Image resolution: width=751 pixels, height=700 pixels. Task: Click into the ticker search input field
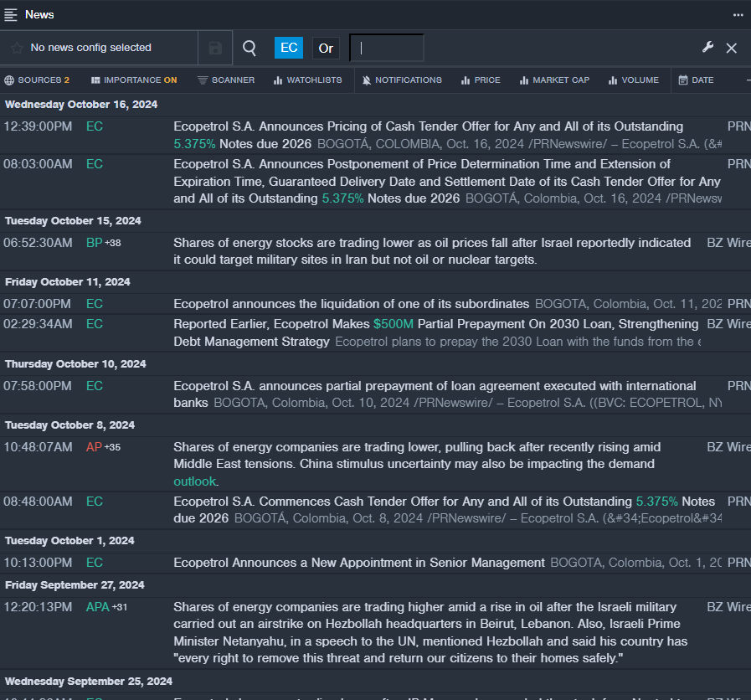(387, 48)
